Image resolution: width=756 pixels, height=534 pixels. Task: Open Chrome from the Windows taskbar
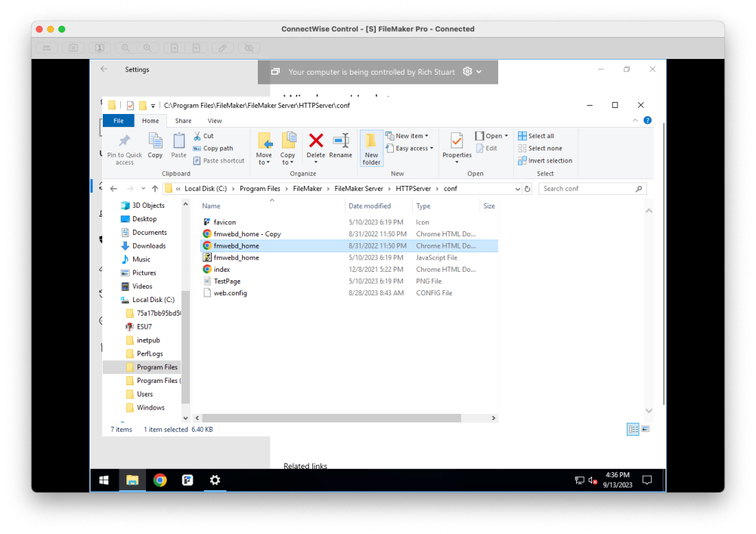[160, 480]
